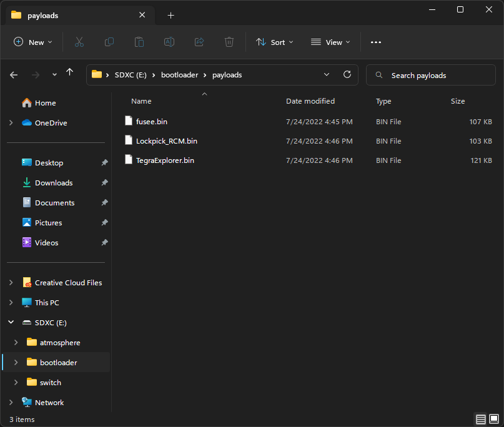Create an item via the New button
This screenshot has width=504, height=427.
tap(32, 42)
